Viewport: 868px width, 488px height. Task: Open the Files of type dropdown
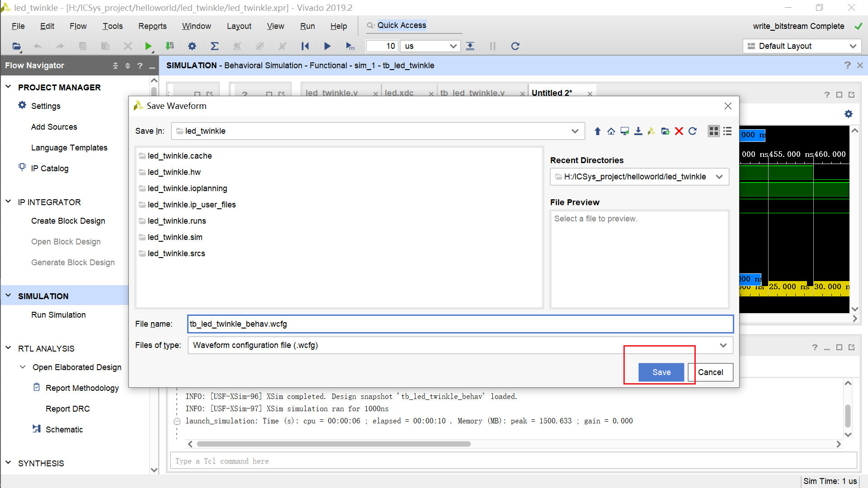coord(723,345)
